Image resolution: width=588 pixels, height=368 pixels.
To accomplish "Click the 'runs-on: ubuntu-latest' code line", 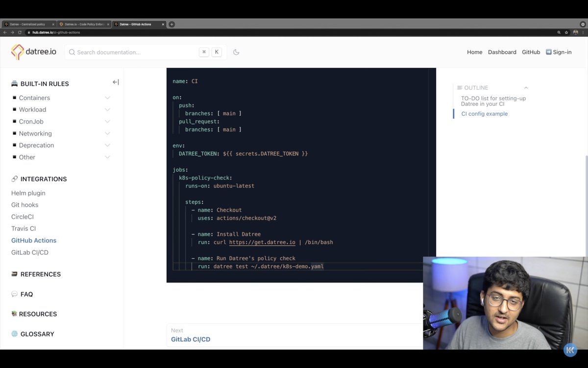I will (x=220, y=186).
